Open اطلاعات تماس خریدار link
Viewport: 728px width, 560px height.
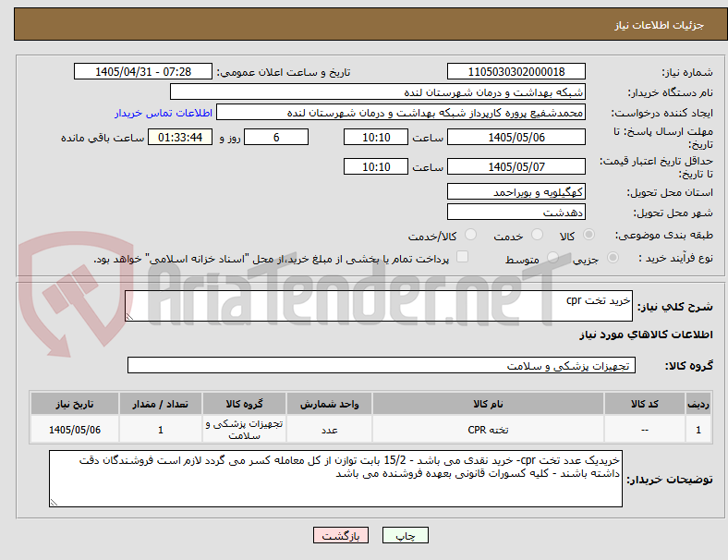[164, 113]
